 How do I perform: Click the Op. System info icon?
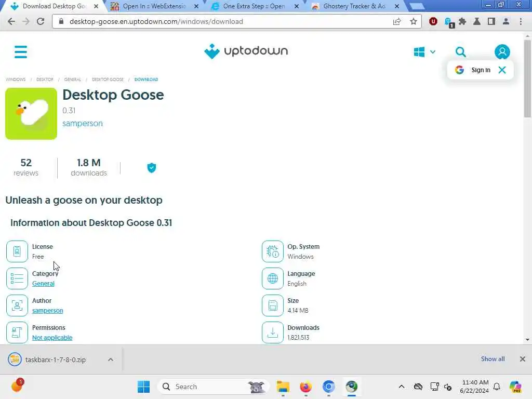click(272, 251)
